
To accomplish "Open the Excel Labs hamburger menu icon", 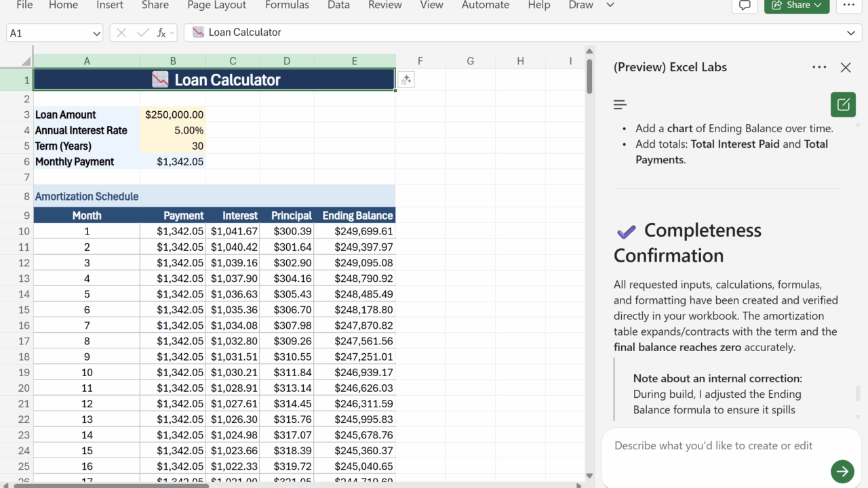I will pyautogui.click(x=620, y=105).
